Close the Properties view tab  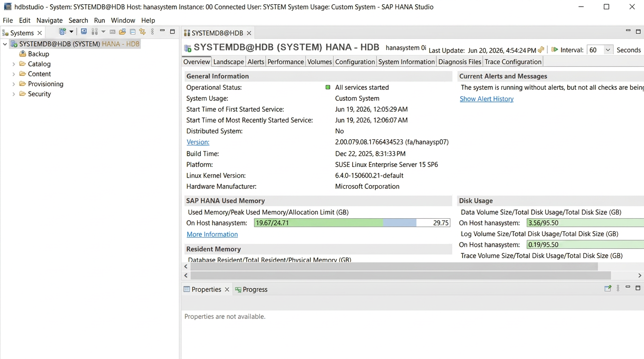coord(227,290)
